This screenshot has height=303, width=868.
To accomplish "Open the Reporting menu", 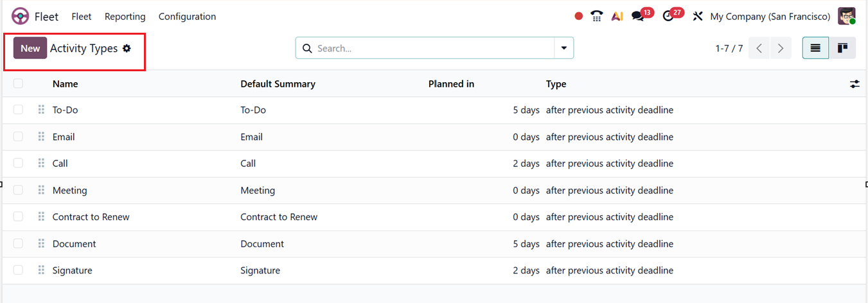I will tap(125, 16).
